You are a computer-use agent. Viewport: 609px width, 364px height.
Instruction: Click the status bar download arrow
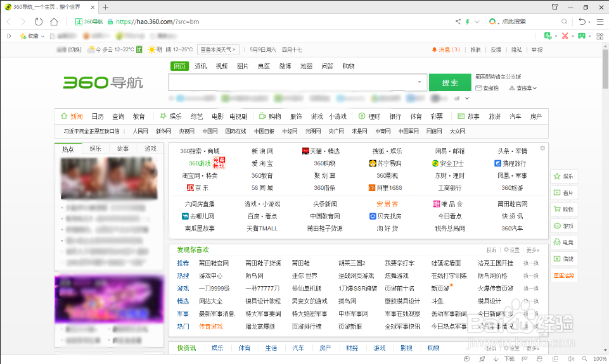496,359
